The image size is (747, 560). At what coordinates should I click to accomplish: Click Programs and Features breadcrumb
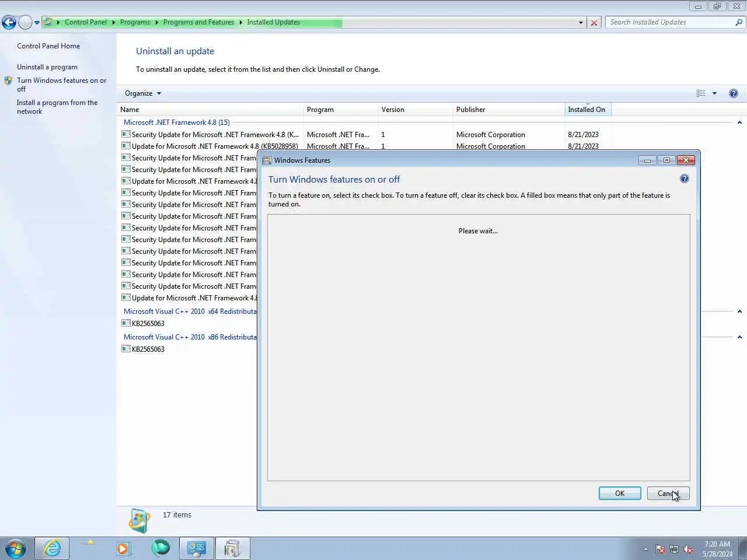198,22
